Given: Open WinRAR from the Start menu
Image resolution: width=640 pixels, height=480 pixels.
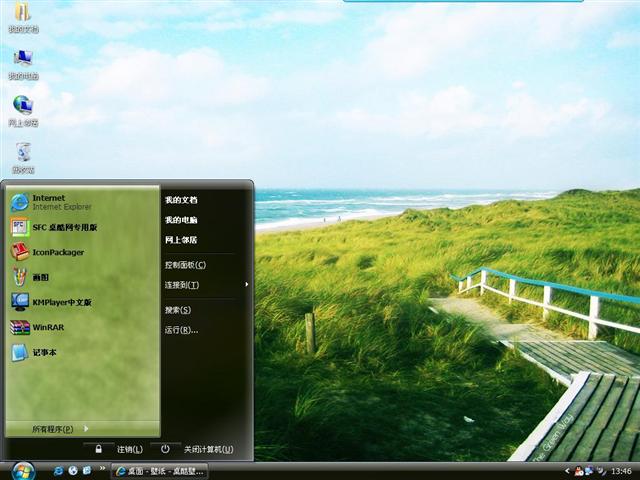Looking at the screenshot, I should (x=83, y=327).
